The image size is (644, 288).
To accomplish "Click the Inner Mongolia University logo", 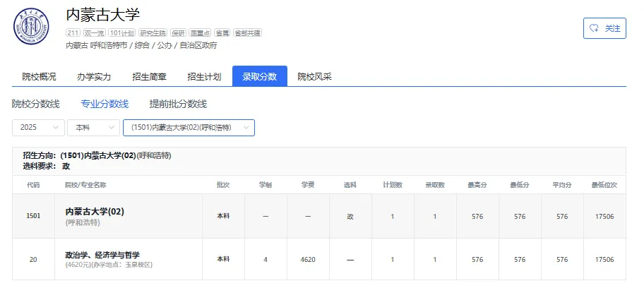I will pos(31,26).
